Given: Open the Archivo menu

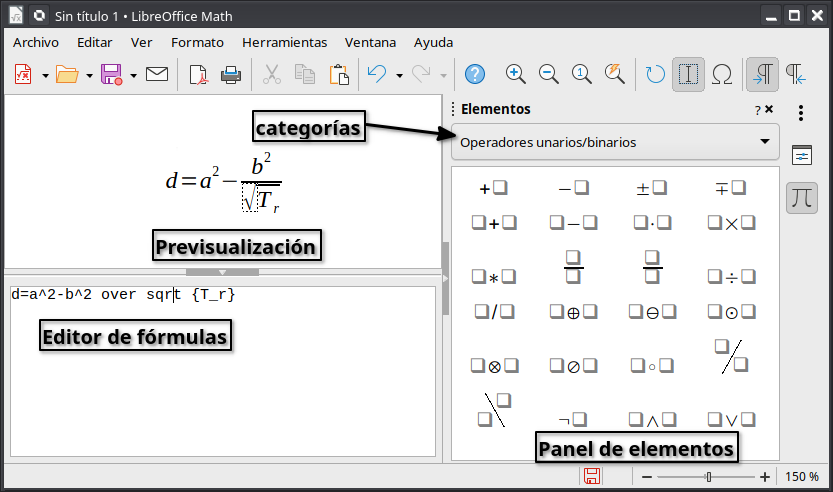Looking at the screenshot, I should coord(36,43).
